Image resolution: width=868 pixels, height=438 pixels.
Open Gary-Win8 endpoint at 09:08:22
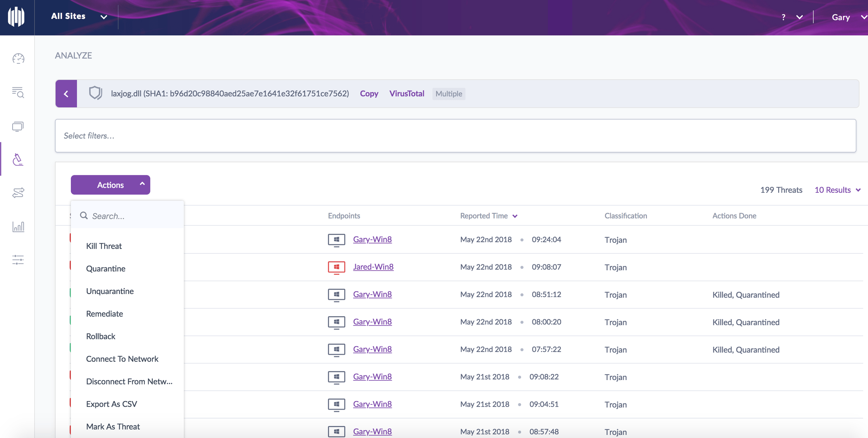pyautogui.click(x=372, y=377)
